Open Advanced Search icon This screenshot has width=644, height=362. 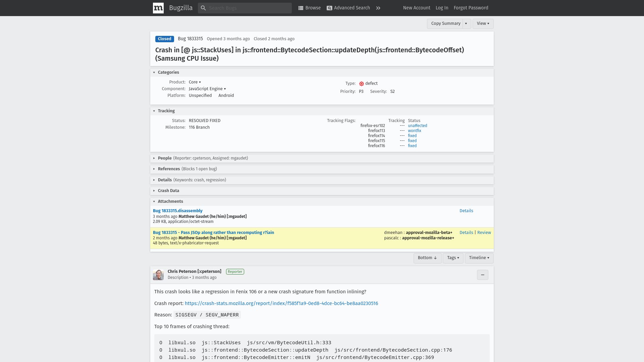(x=329, y=8)
